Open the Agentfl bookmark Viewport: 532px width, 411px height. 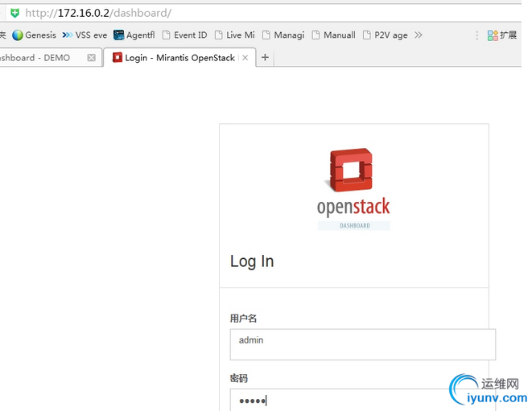point(134,35)
